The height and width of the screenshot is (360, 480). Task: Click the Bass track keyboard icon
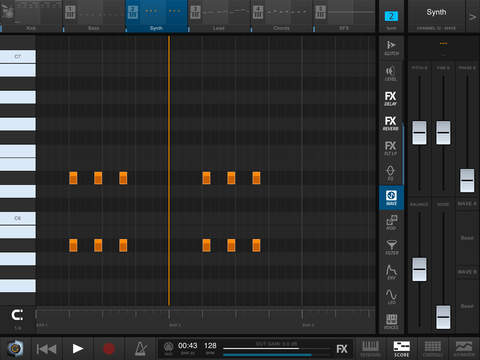(70, 12)
